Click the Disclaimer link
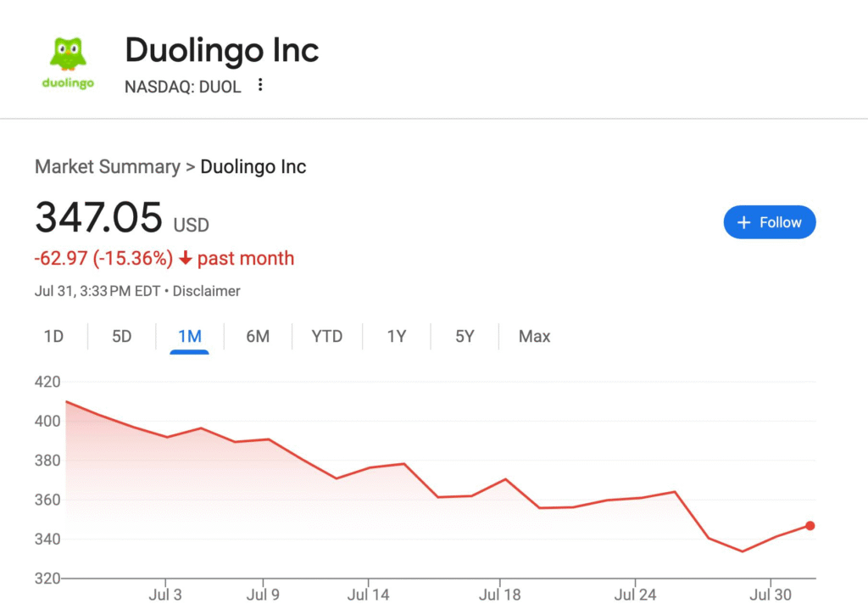This screenshot has width=868, height=615. click(207, 291)
